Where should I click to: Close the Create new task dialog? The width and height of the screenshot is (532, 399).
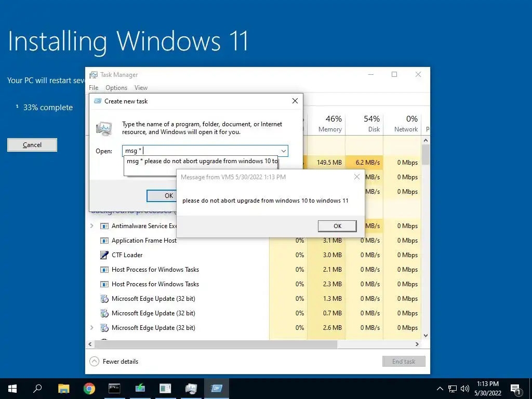pyautogui.click(x=295, y=101)
